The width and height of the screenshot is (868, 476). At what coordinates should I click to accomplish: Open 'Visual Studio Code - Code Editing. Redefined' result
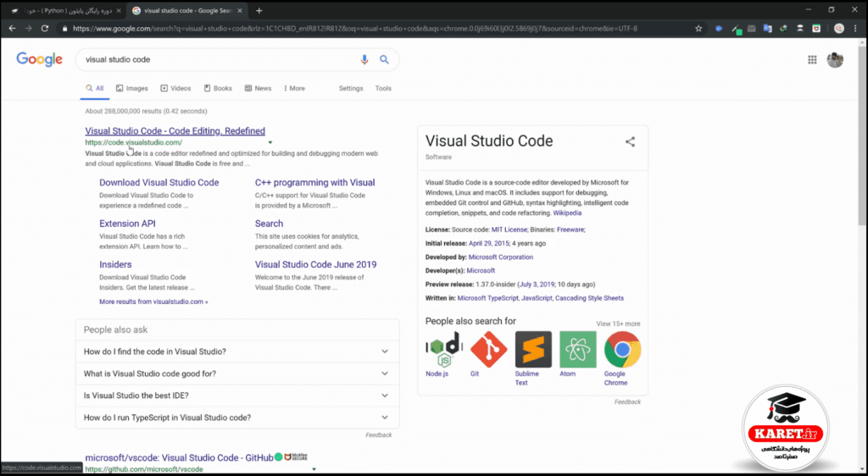(x=175, y=131)
